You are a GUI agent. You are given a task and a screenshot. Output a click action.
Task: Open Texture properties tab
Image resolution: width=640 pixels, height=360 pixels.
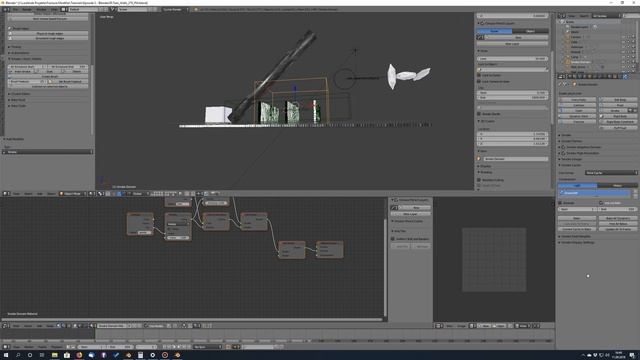[616, 76]
